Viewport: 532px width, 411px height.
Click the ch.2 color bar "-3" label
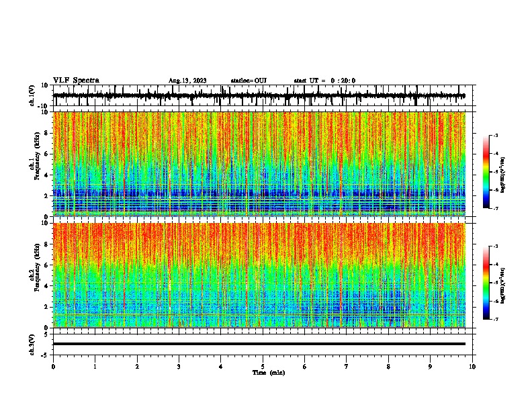(x=496, y=246)
